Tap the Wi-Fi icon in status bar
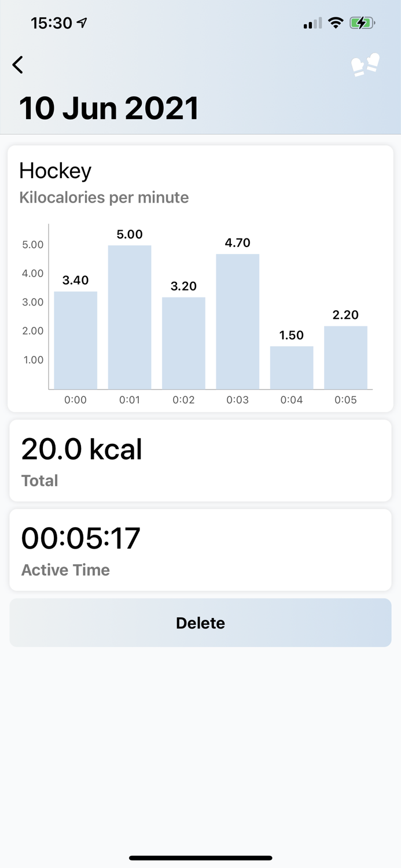This screenshot has height=868, width=401. [x=336, y=22]
